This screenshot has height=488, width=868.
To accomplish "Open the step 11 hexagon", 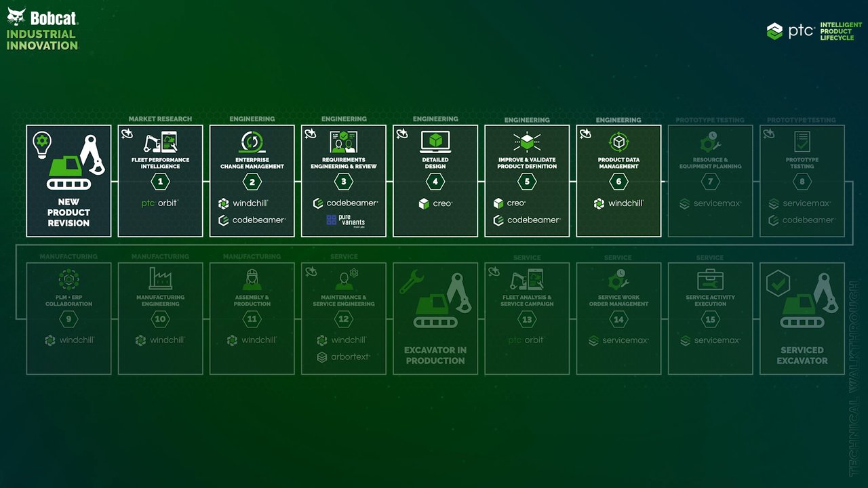I will click(252, 319).
